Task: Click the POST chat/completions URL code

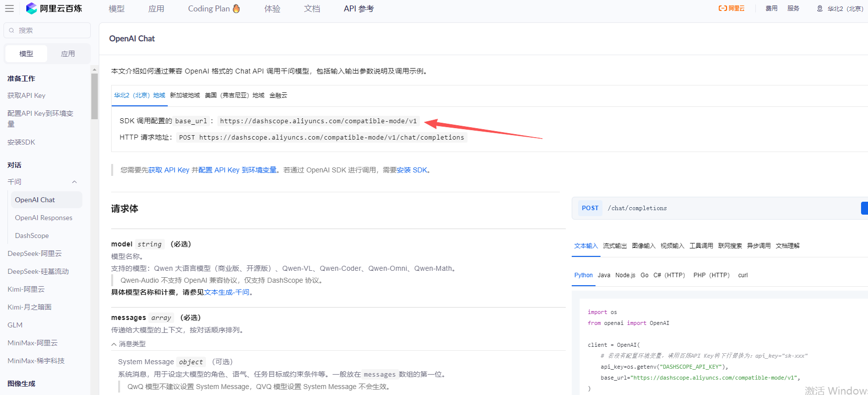Action: (x=322, y=137)
